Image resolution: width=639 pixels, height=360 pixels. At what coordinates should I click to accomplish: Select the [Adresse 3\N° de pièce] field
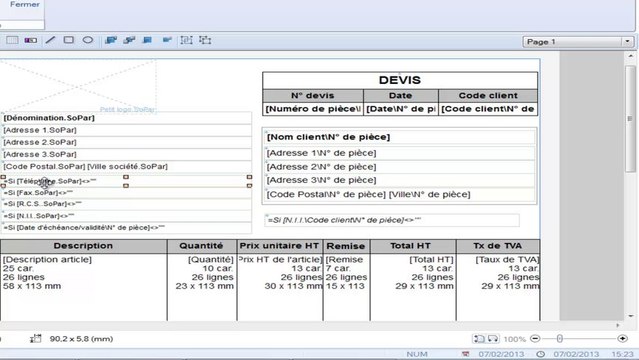click(x=399, y=180)
